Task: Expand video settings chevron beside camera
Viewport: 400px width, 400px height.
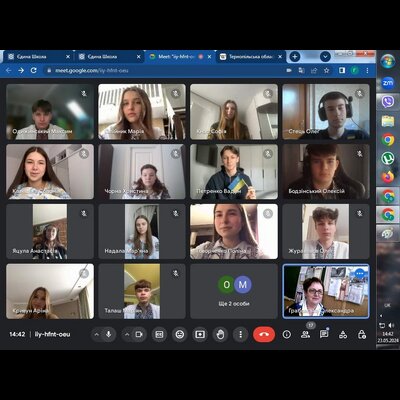Action: (127, 334)
